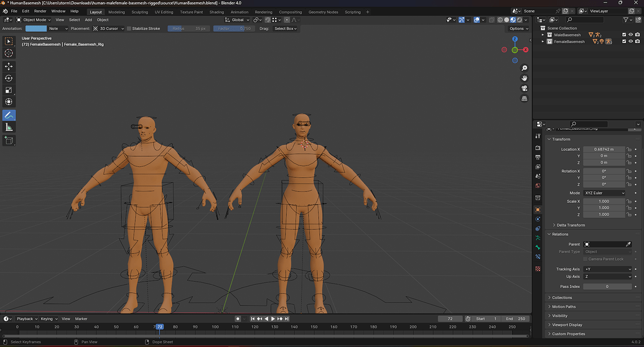644x347 pixels.
Task: Open the Bone Constraints properties tab
Action: 538,257
